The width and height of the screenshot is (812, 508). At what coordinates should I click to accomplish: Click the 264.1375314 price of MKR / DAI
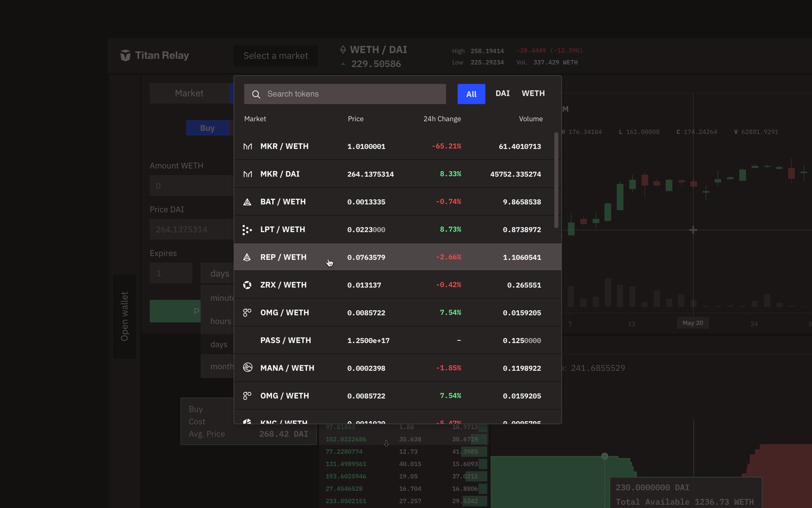pyautogui.click(x=370, y=174)
